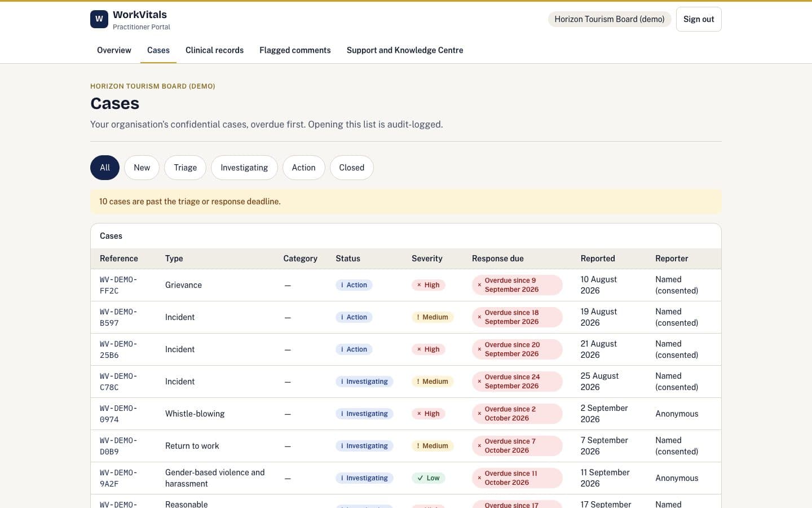Image resolution: width=812 pixels, height=508 pixels.
Task: Click the High severity badge for WV-DEMO-FF2C
Action: point(429,285)
